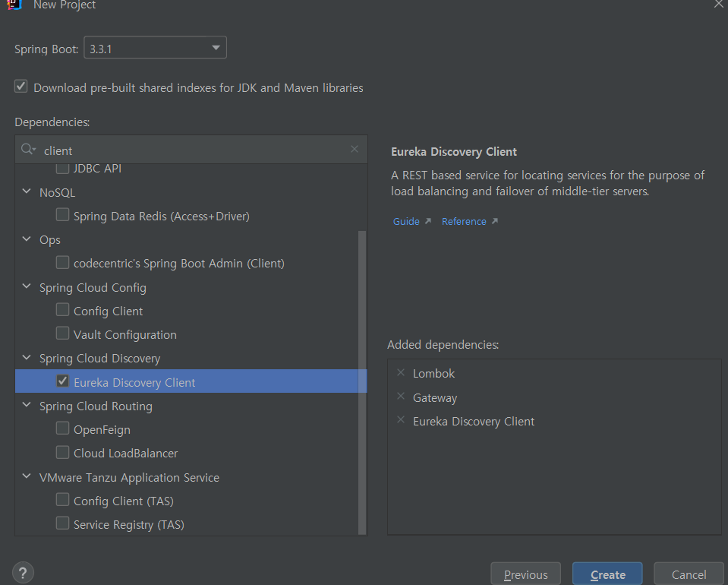728x585 pixels.
Task: Uncheck Eureka Discovery Client checkbox
Action: coord(62,381)
